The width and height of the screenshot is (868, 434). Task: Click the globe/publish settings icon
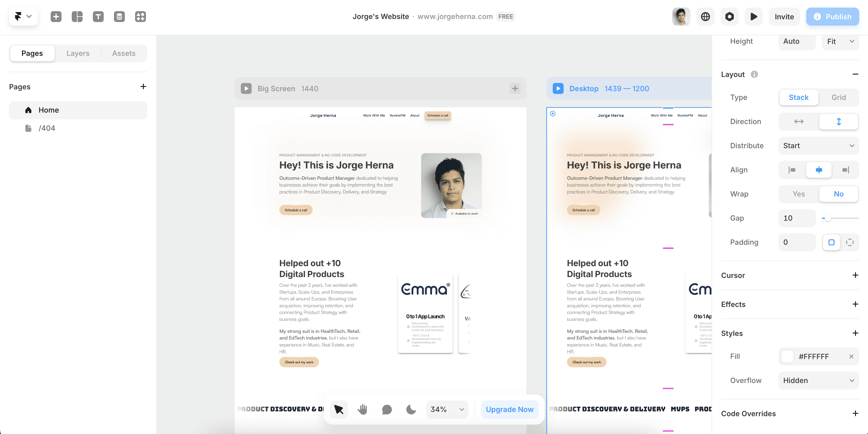click(706, 16)
